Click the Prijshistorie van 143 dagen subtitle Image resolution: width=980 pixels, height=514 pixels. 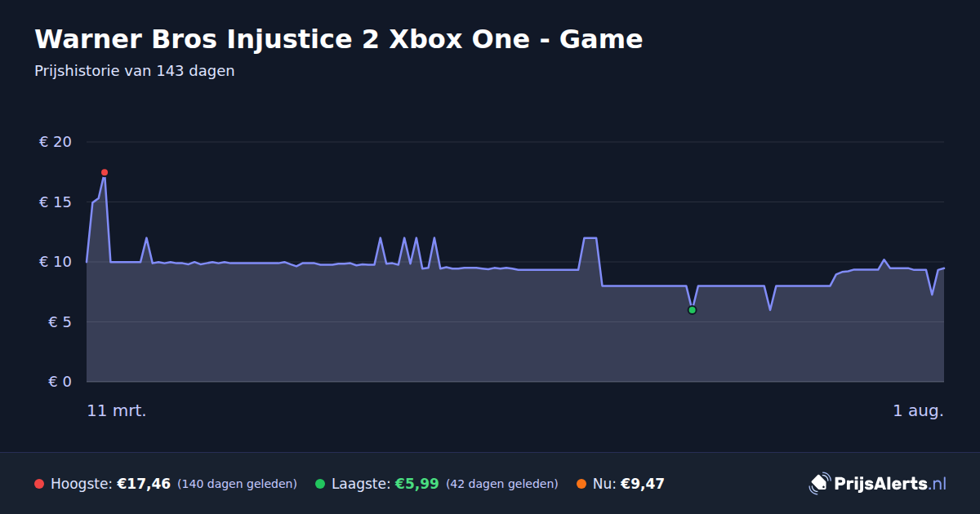point(135,71)
